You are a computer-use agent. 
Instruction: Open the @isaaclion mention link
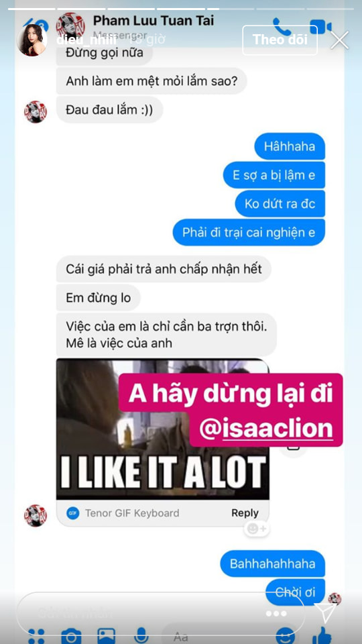pos(266,429)
